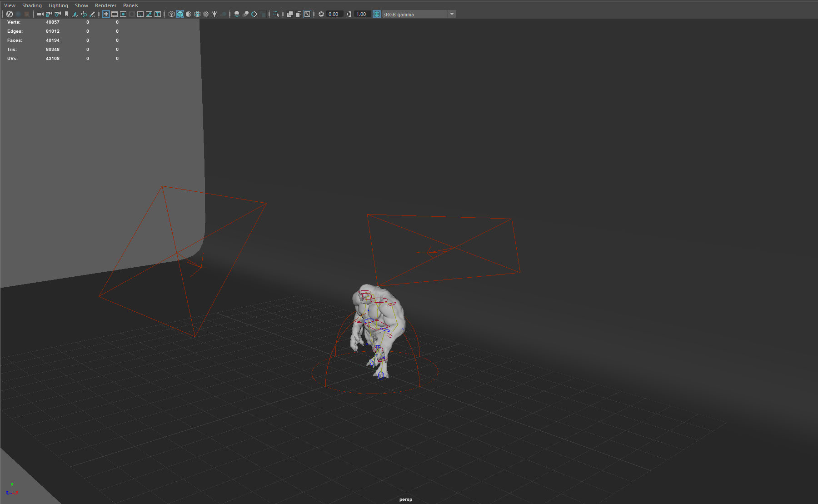The height and width of the screenshot is (504, 818).
Task: Toggle the Motion Blur icon
Action: [x=245, y=14]
